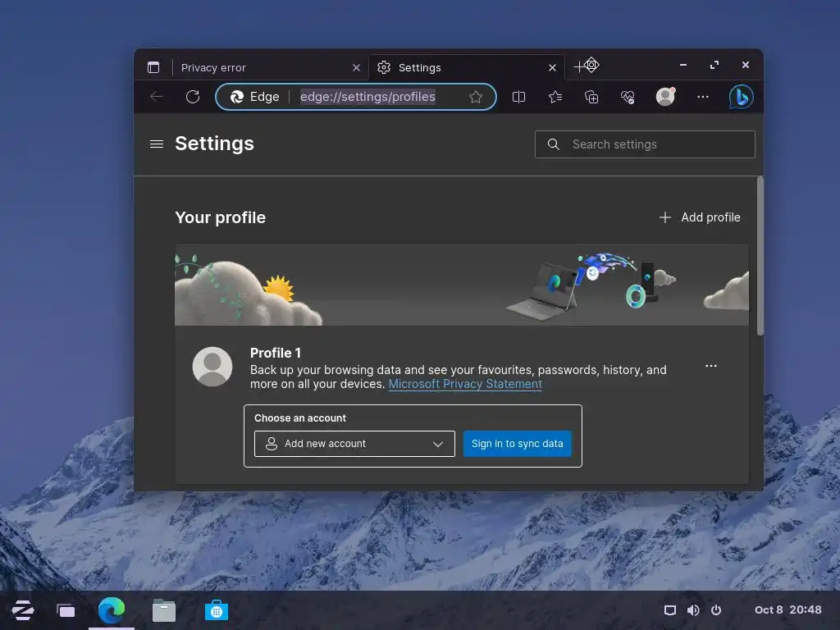Click the Your profile heading
840x630 pixels.
(x=220, y=217)
